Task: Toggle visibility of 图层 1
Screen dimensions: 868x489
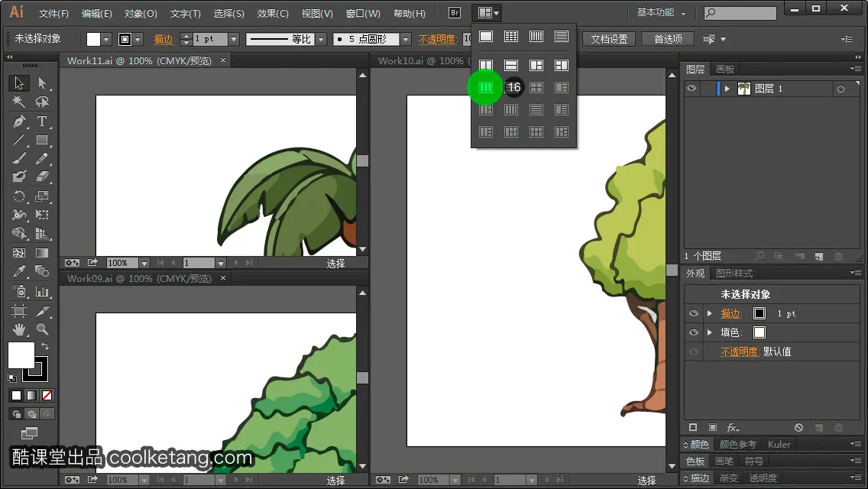Action: (x=691, y=89)
